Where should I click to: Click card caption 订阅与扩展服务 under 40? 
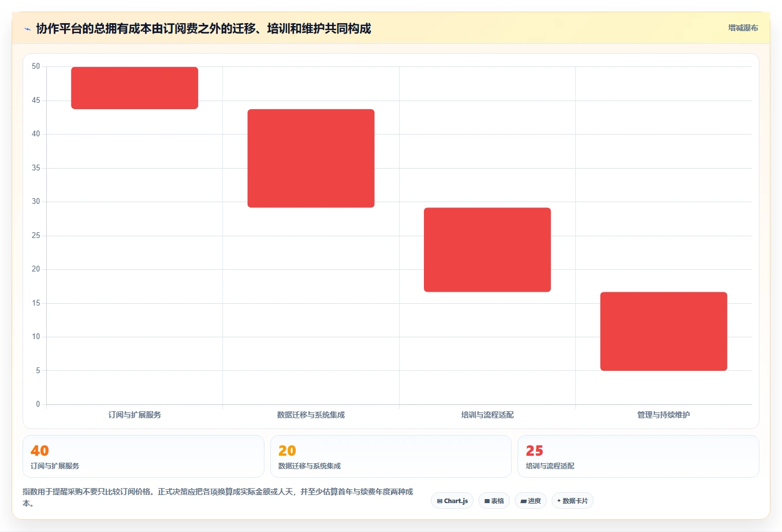pos(55,466)
